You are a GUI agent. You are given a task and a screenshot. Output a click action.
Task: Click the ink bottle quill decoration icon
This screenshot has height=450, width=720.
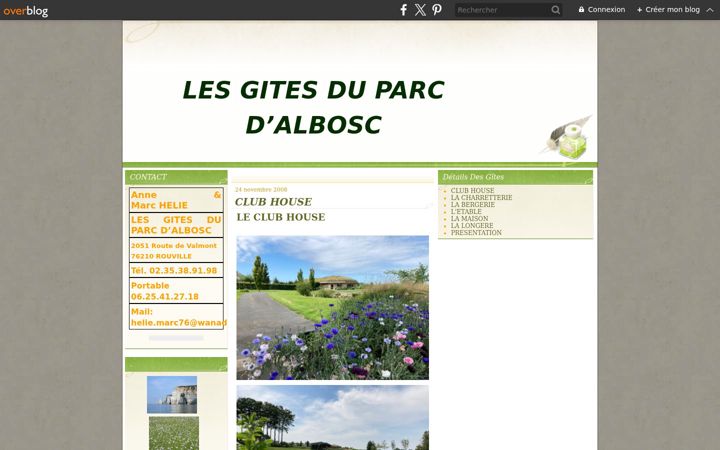568,138
